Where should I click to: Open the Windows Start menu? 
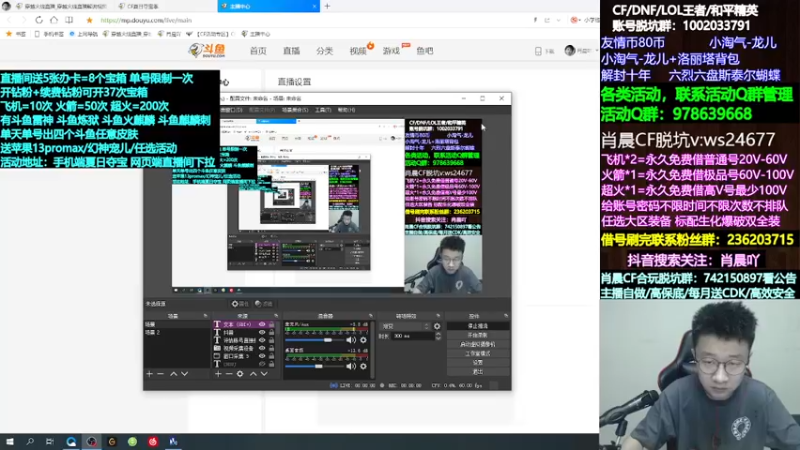click(x=10, y=442)
